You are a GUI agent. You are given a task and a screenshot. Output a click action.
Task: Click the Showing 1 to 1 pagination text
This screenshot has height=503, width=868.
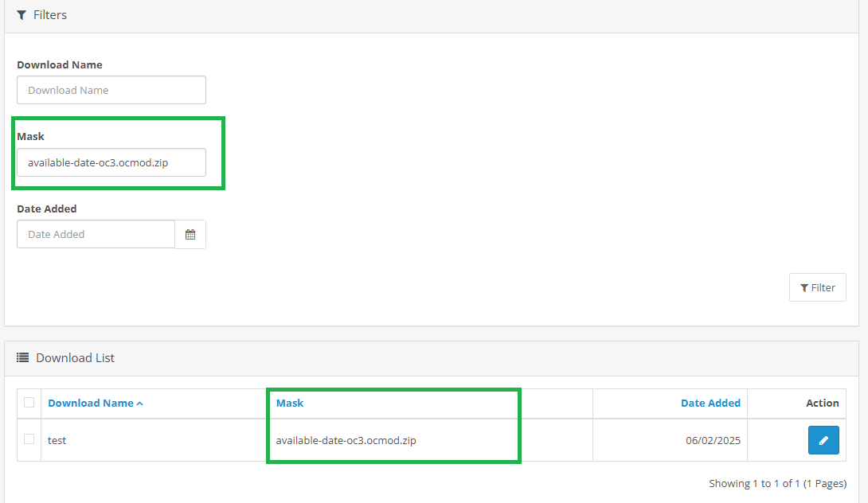pyautogui.click(x=777, y=484)
